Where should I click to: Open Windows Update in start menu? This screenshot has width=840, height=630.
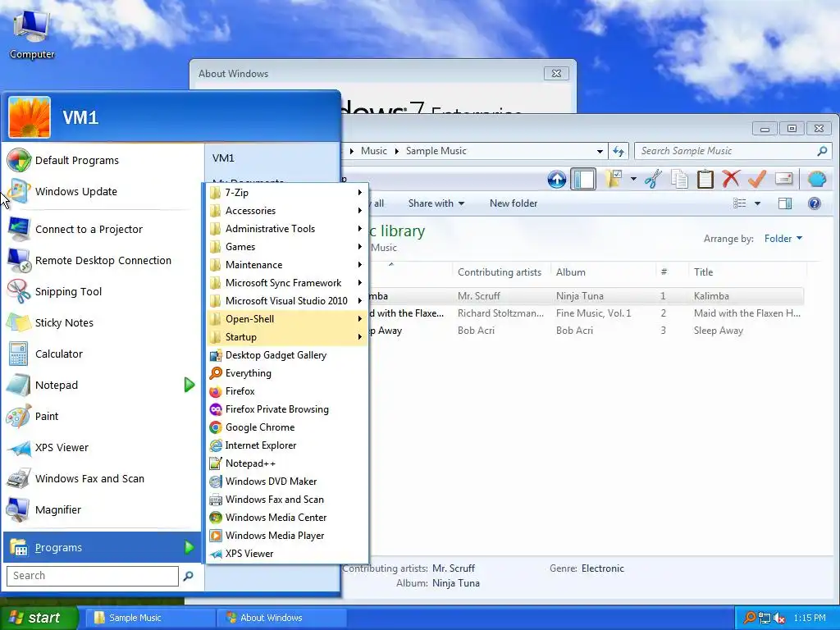point(102,191)
